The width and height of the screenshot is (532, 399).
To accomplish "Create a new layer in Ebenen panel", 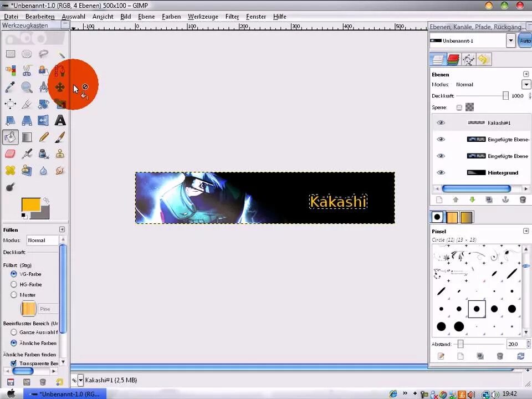I will coord(439,200).
